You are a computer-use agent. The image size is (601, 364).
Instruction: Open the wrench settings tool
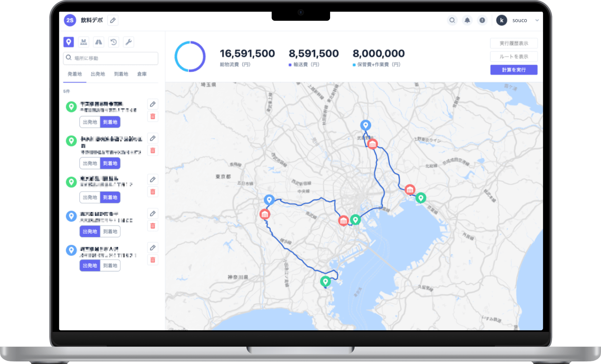coord(129,42)
